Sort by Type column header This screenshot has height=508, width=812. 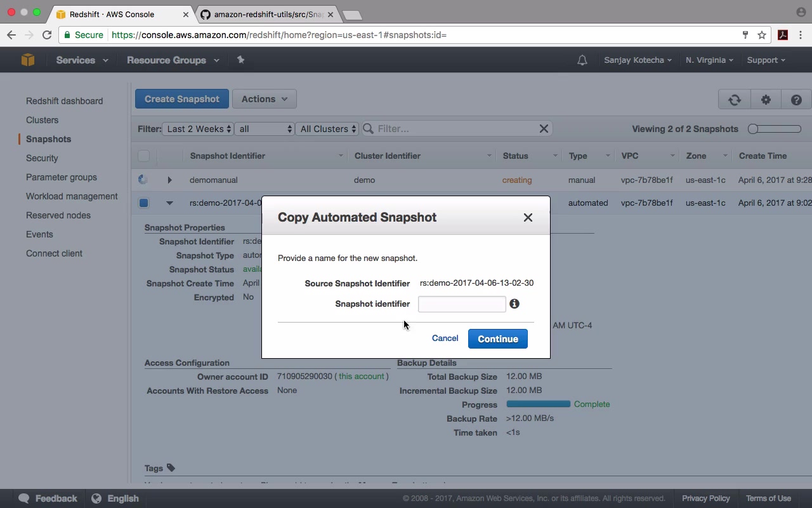point(578,156)
